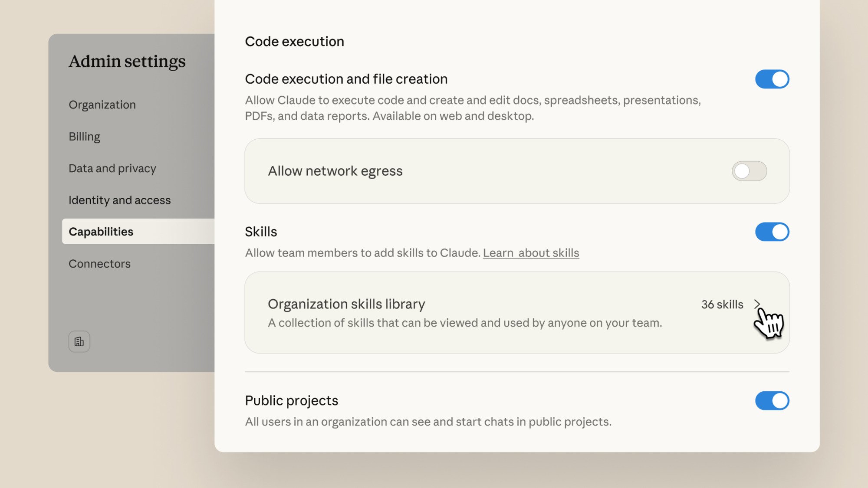868x488 pixels.
Task: Click the 36 skills count
Action: (723, 305)
